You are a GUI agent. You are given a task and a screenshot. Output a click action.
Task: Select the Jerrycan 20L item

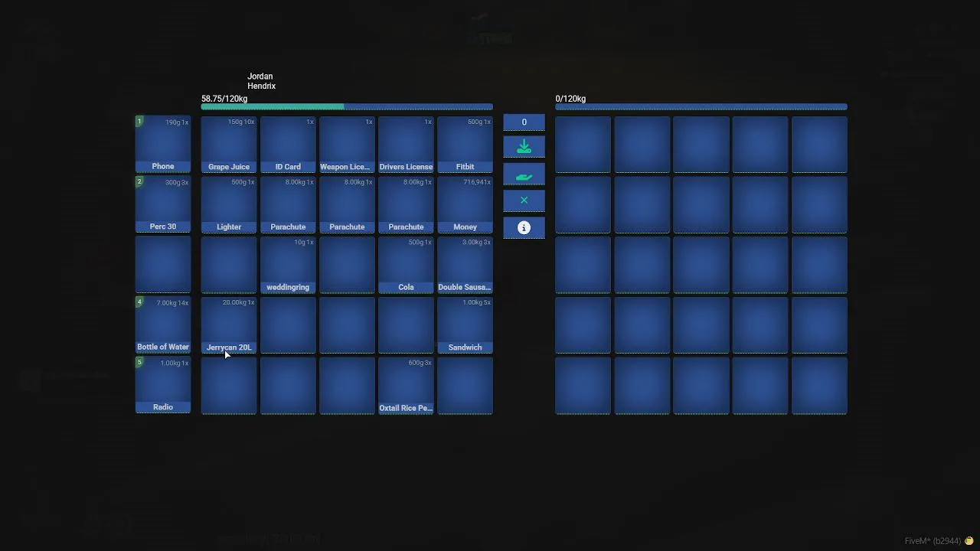point(229,325)
